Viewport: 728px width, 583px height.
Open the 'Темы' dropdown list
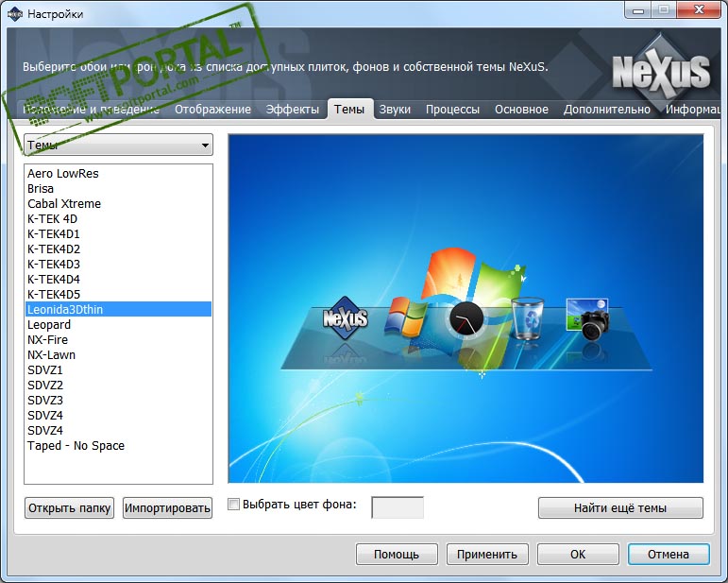118,145
